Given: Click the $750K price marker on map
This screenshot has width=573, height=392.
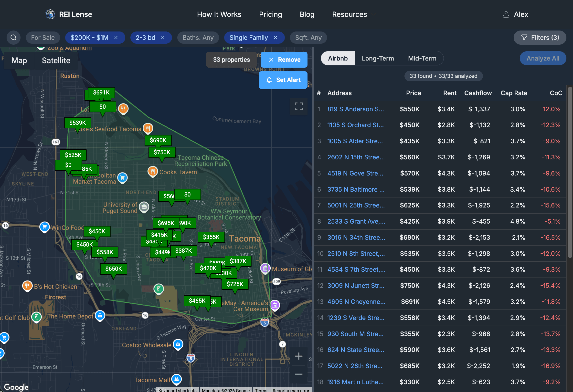Looking at the screenshot, I should click(162, 152).
